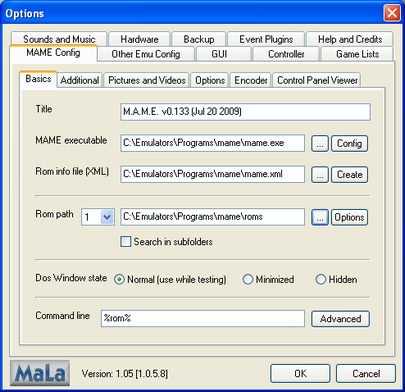This screenshot has height=392, width=405.
Task: Open the Encoder sub-tab
Action: click(x=251, y=80)
